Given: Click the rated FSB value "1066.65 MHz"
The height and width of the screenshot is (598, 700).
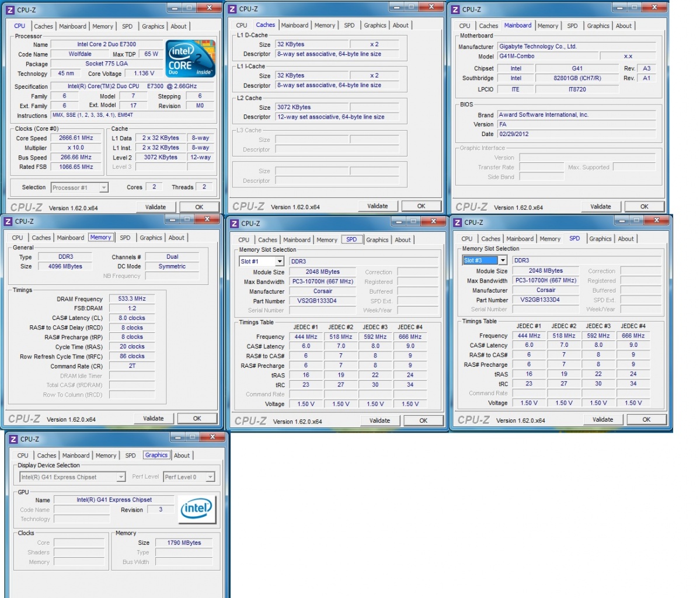Looking at the screenshot, I should 76,167.
